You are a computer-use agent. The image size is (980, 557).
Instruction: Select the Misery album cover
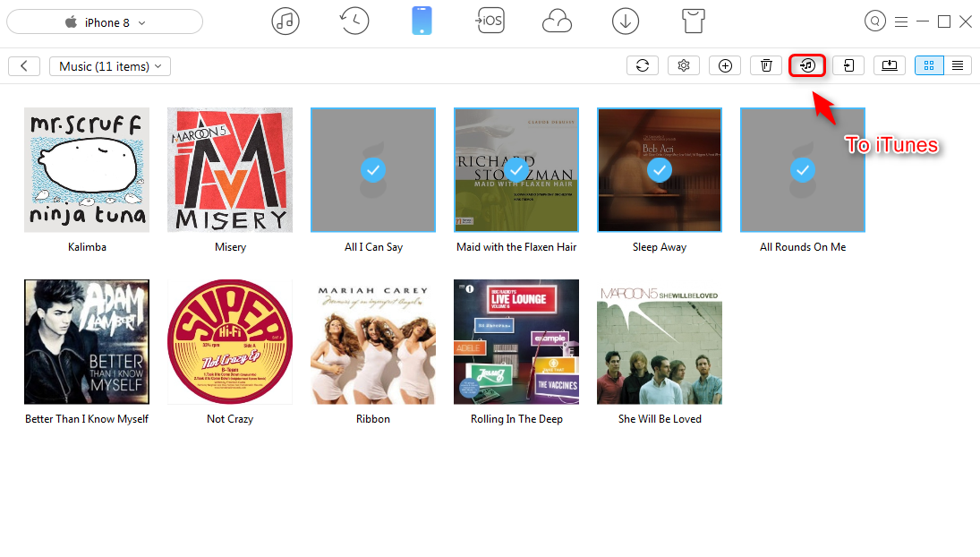point(230,170)
